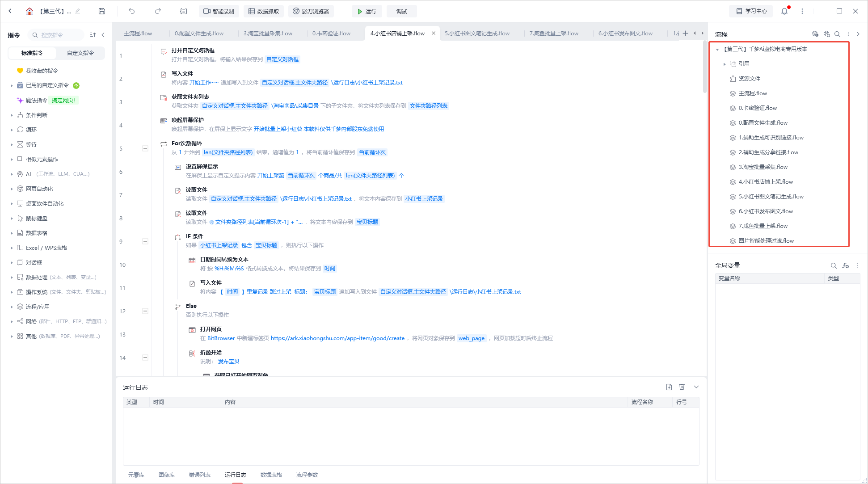The width and height of the screenshot is (868, 484).
Task: Switch to 自定义指令 toggle
Action: pyautogui.click(x=80, y=53)
